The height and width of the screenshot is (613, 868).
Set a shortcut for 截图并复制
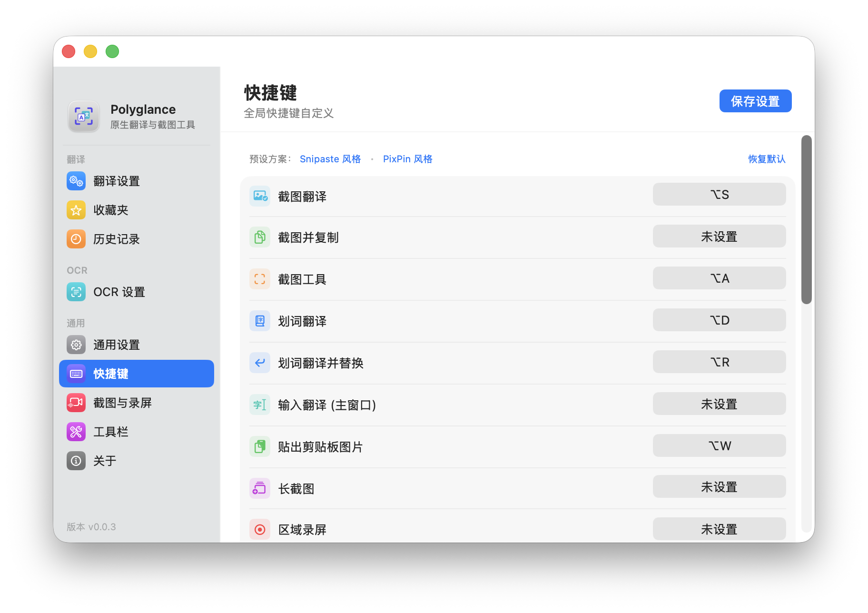[719, 236]
